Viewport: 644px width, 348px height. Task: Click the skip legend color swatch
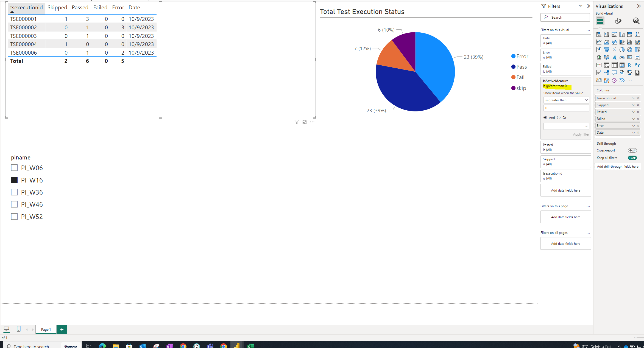(x=513, y=88)
